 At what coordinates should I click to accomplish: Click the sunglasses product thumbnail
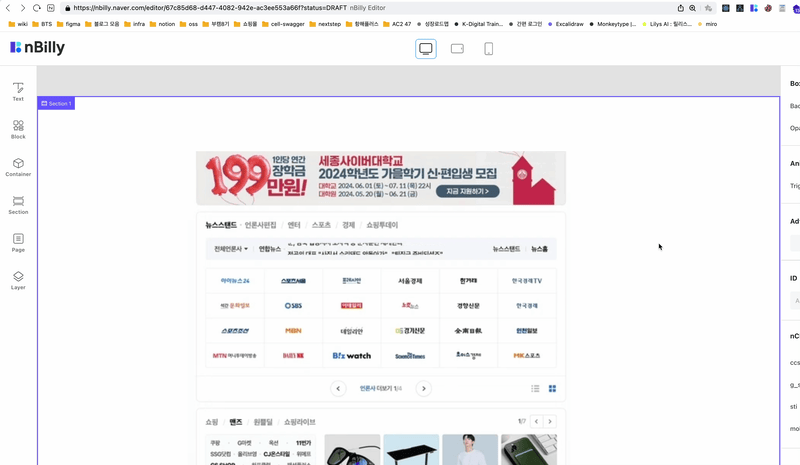point(353,450)
